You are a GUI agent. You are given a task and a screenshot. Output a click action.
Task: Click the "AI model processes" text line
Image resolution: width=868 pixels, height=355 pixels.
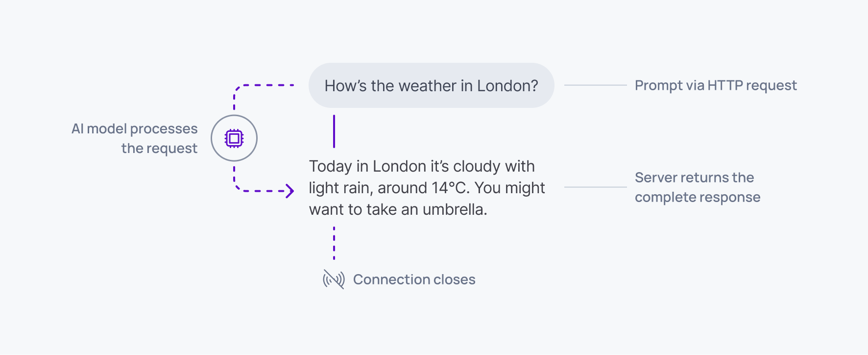pos(135,128)
